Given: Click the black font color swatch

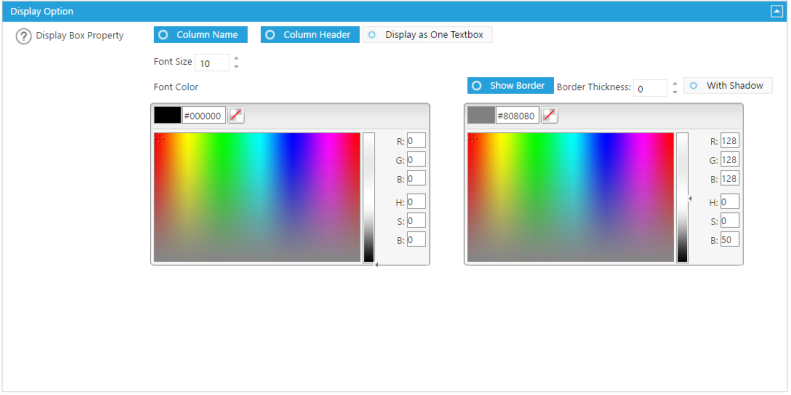Looking at the screenshot, I should (167, 116).
